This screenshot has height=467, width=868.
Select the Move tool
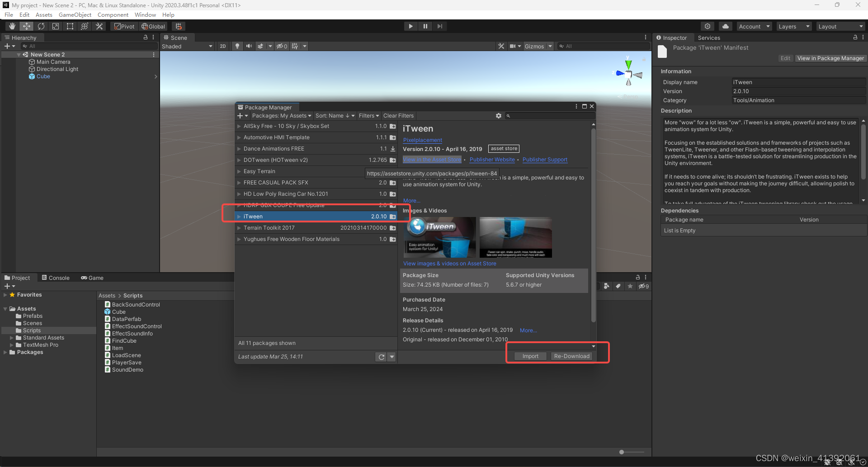pos(27,26)
